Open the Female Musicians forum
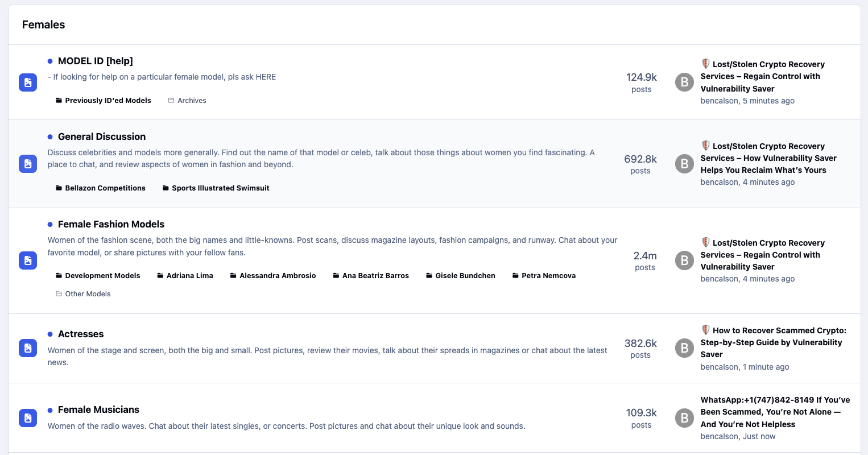 tap(98, 409)
